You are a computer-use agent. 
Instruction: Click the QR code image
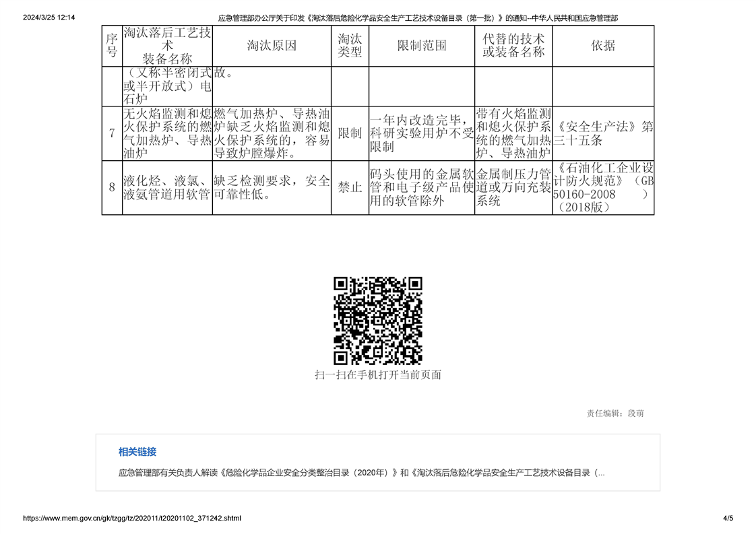coord(378,321)
